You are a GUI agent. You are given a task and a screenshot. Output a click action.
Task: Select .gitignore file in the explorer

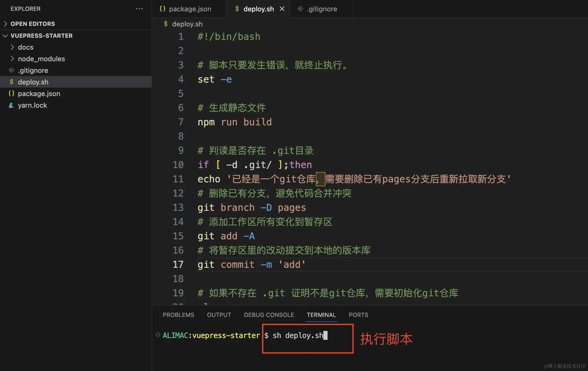click(33, 70)
